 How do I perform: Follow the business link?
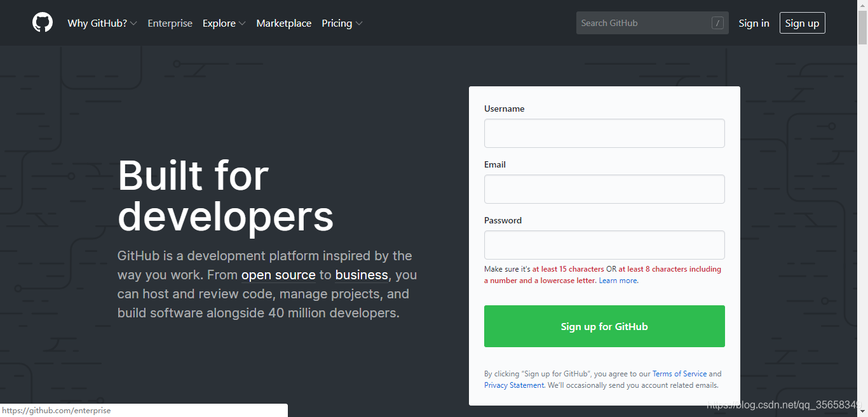(362, 275)
